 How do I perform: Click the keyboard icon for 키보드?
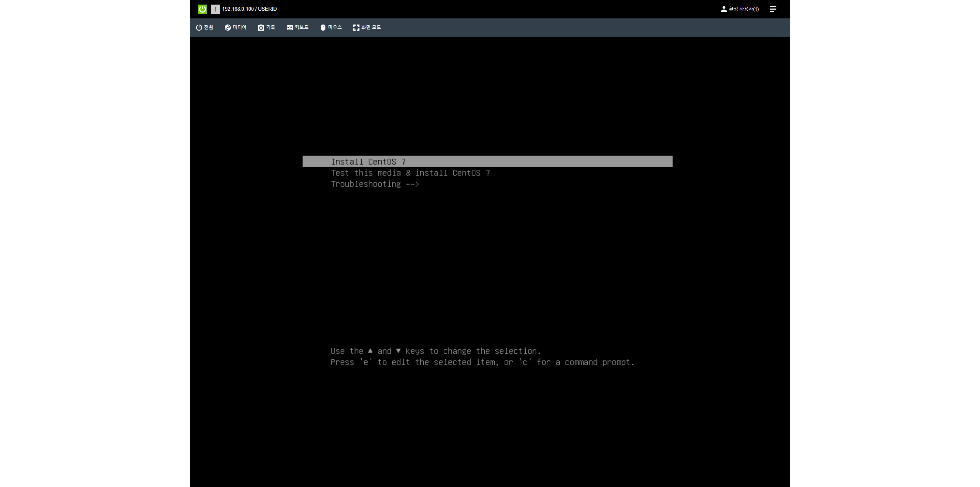pos(289,28)
